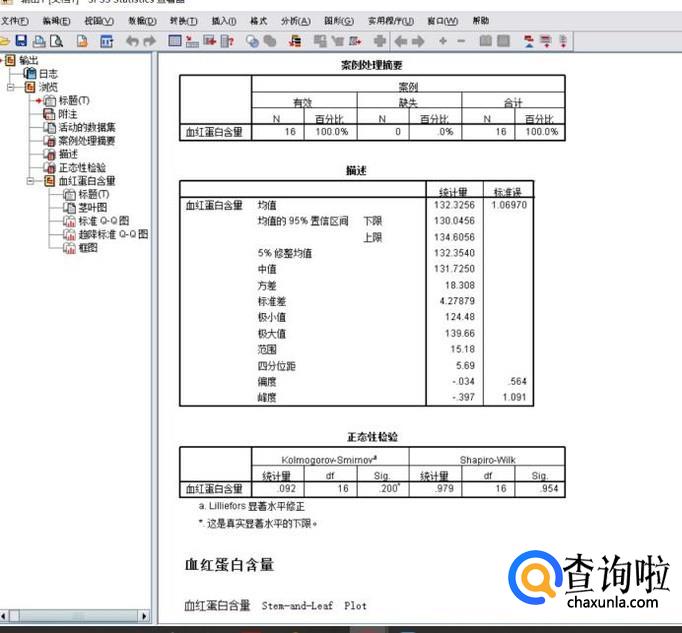The image size is (682, 633).
Task: Open the 视图(V) menu
Action: (99, 21)
